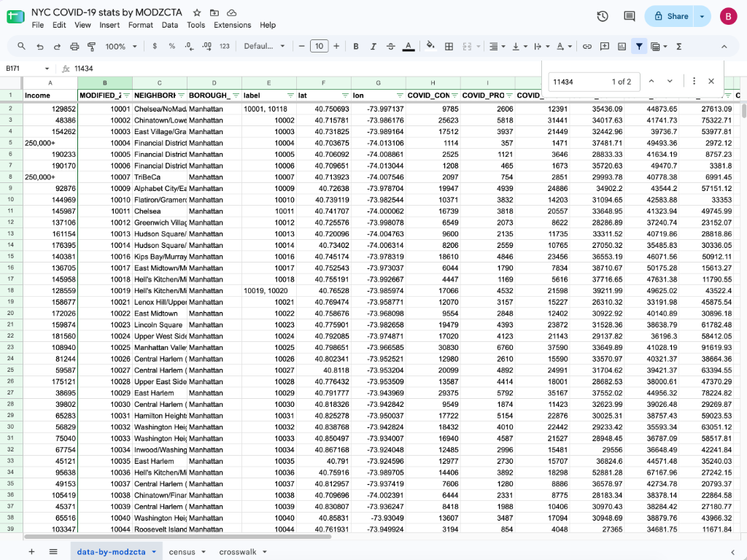Open the font family Defaul... dropdown
Viewport: 747px width, 560px height.
264,46
